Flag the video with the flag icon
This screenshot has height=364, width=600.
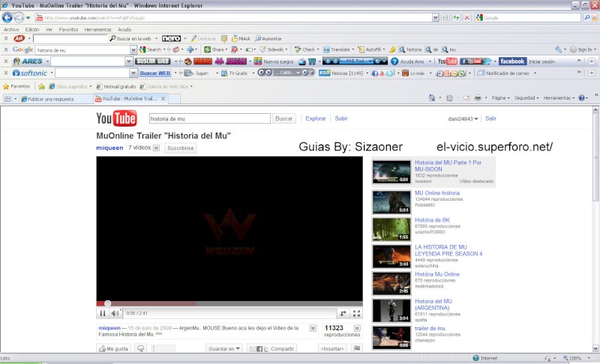tap(357, 348)
